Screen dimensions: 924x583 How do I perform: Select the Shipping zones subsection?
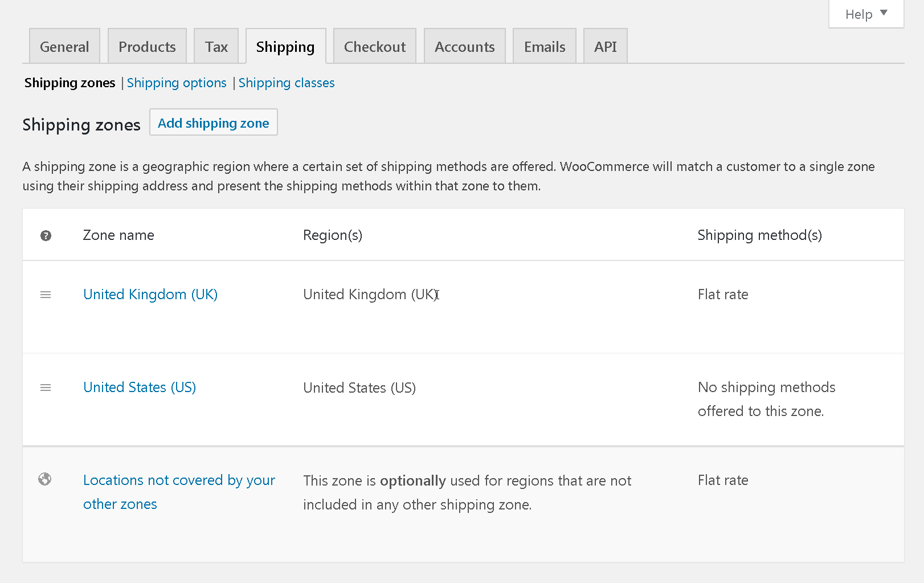tap(69, 83)
